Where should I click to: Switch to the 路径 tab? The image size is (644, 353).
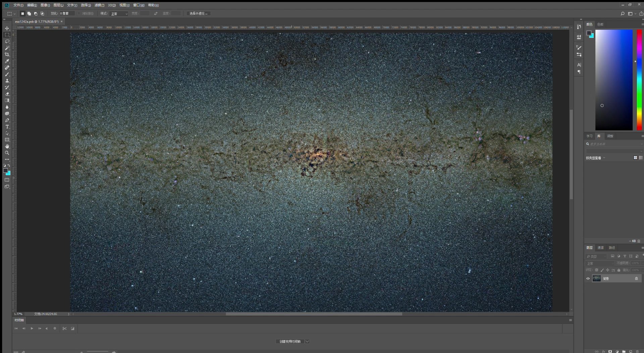tap(612, 248)
